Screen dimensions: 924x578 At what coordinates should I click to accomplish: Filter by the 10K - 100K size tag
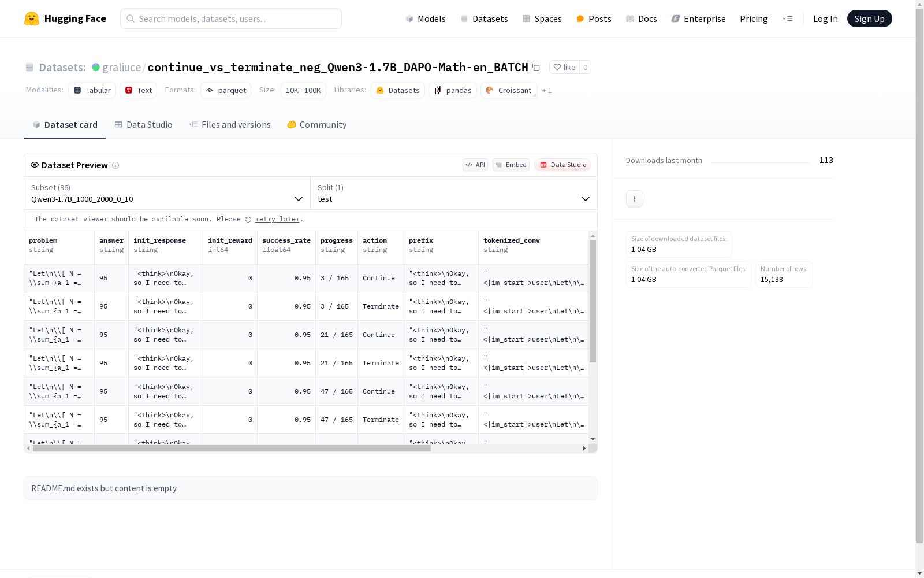[x=303, y=90]
